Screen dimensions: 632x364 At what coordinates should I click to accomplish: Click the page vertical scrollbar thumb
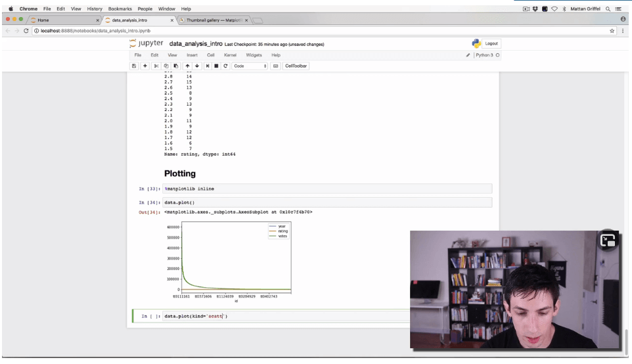(626, 342)
